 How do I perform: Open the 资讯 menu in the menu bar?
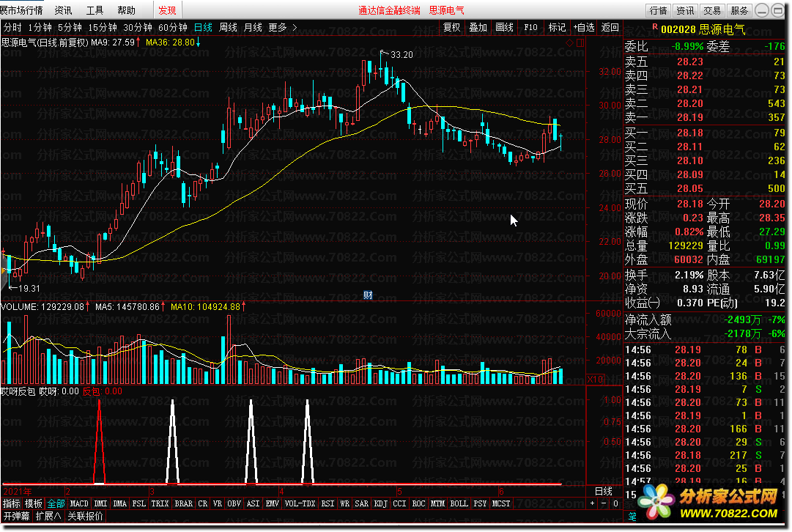pyautogui.click(x=62, y=10)
